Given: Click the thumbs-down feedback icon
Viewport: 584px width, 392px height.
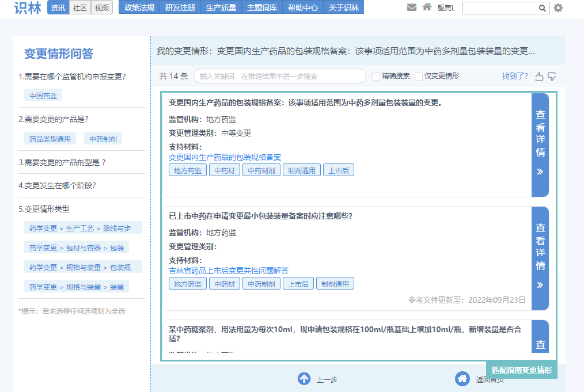Looking at the screenshot, I should pyautogui.click(x=552, y=77).
